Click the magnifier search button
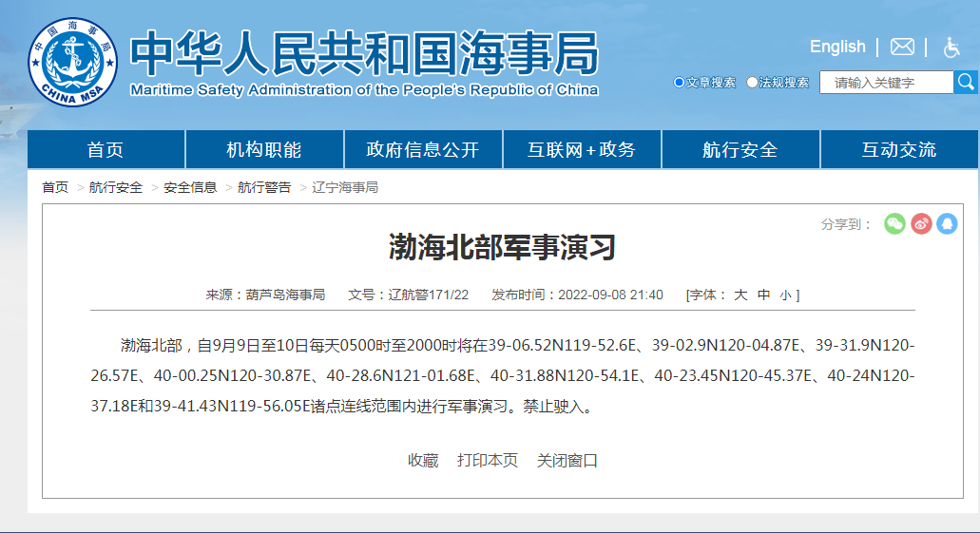 click(x=966, y=82)
